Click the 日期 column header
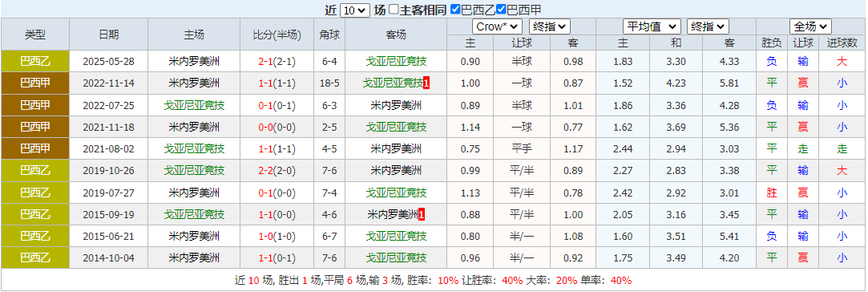The width and height of the screenshot is (868, 292). pyautogui.click(x=108, y=34)
